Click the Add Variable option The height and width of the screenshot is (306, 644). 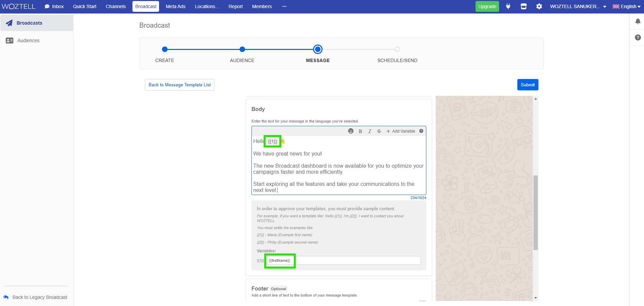tap(401, 131)
